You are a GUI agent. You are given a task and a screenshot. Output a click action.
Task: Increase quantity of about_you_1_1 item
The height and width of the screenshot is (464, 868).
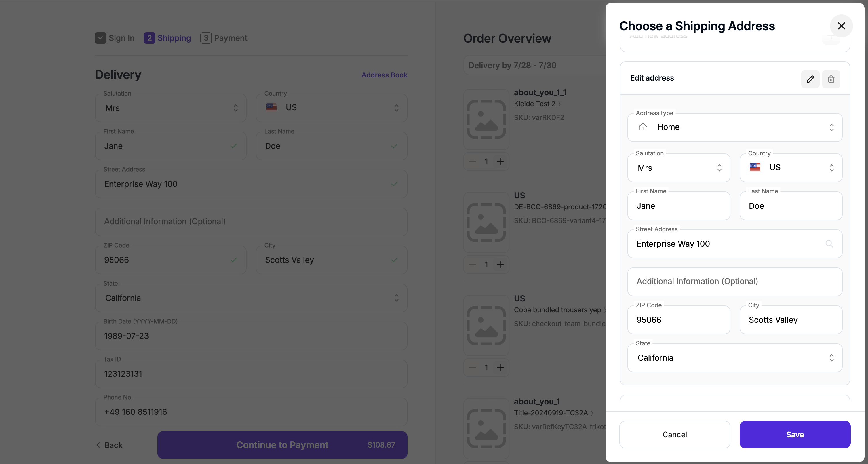500,161
